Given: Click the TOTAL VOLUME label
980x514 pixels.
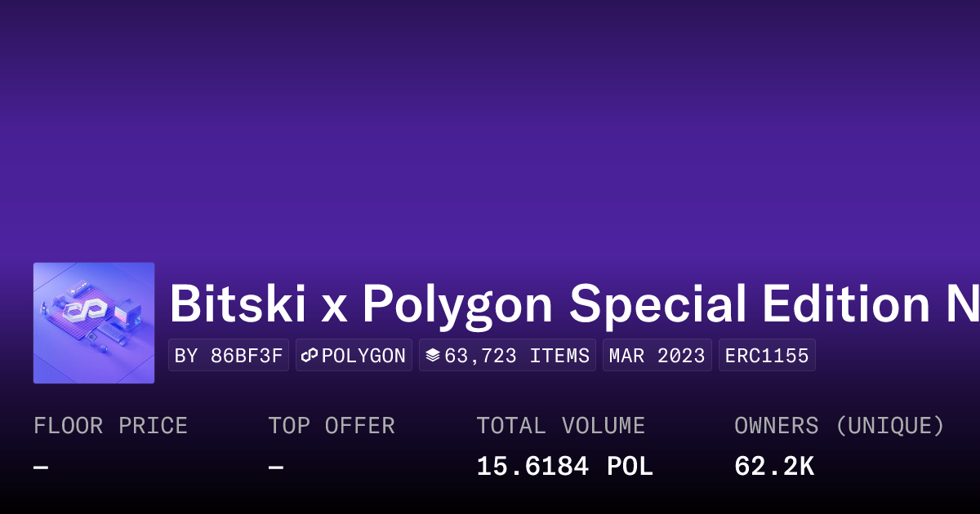Looking at the screenshot, I should [x=561, y=426].
